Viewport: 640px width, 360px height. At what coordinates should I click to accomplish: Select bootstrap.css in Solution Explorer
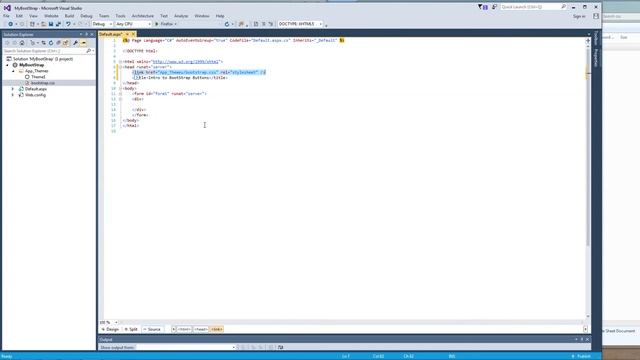42,83
